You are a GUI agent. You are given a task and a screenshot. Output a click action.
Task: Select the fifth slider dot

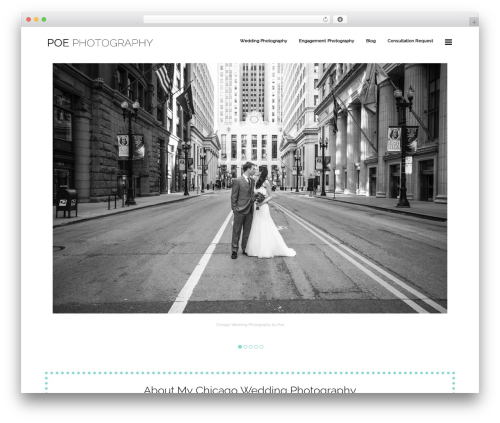(x=262, y=347)
